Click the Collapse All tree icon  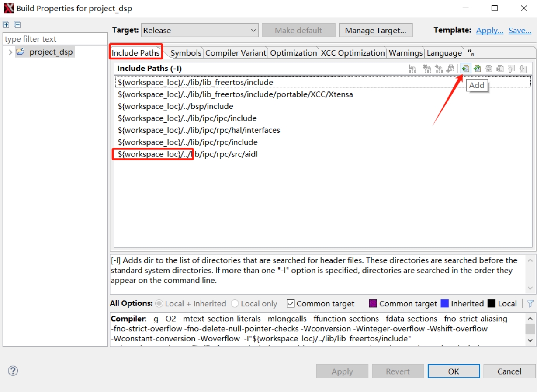[x=17, y=24]
